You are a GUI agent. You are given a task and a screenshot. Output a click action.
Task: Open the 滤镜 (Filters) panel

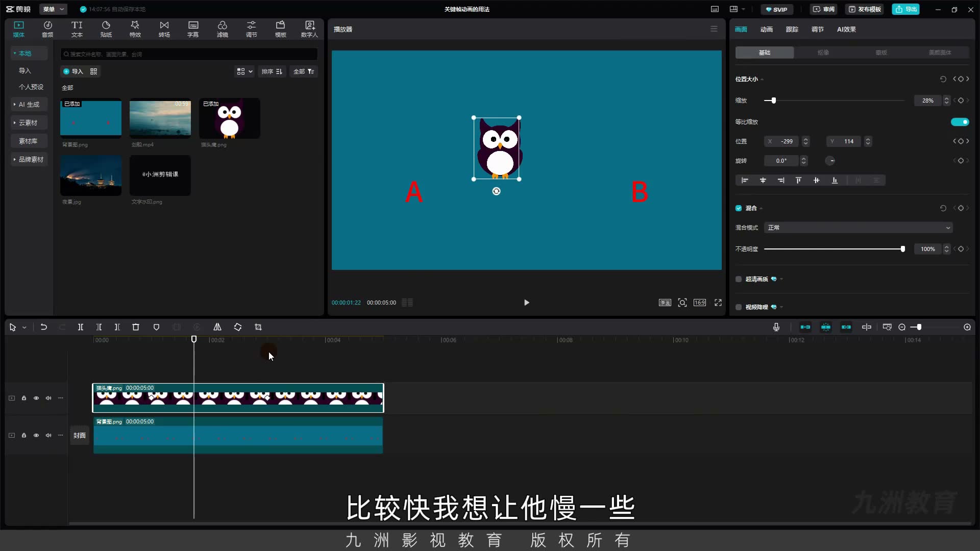[222, 29]
